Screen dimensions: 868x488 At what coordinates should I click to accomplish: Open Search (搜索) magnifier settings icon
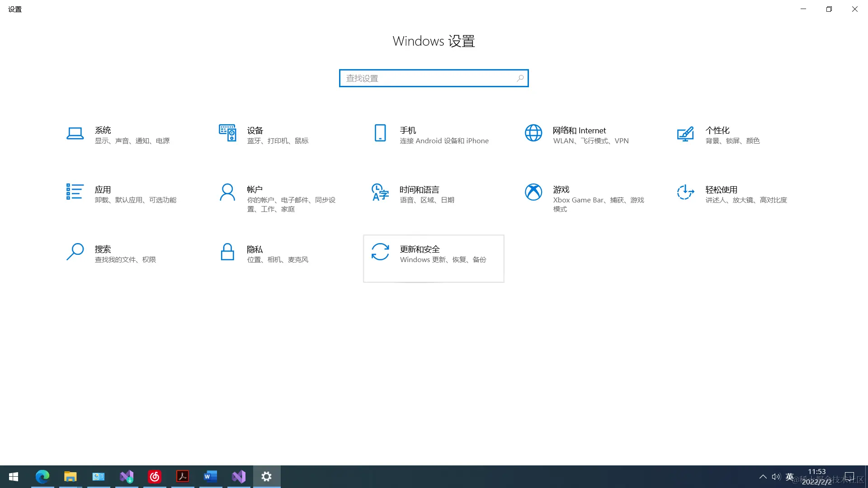75,252
